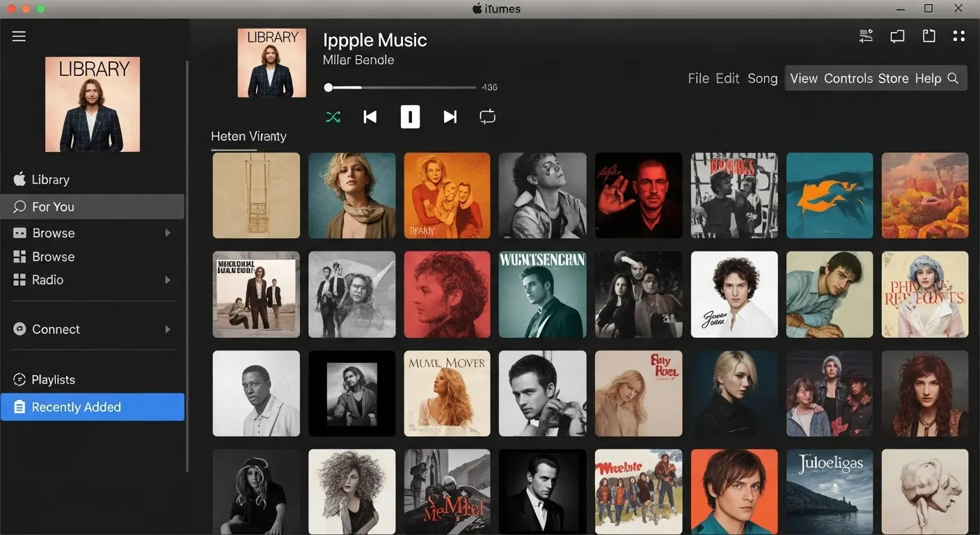
Task: Open the MUMK MOVER album cover
Action: tap(447, 394)
